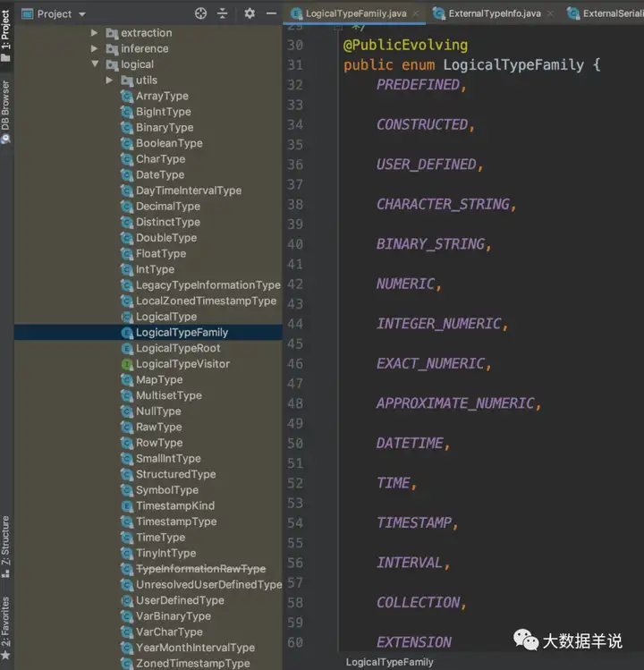Select MultisetType in project tree
This screenshot has height=670, width=644.
click(169, 395)
